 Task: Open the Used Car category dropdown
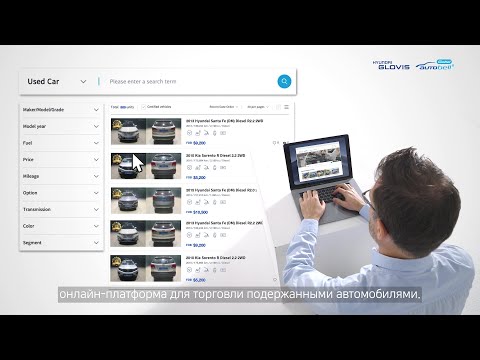[x=57, y=82]
